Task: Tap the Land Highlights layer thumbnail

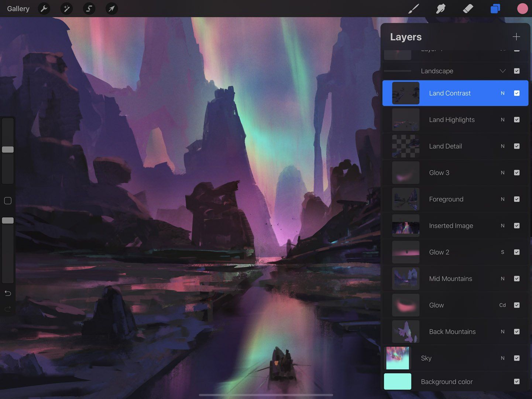Action: click(405, 120)
